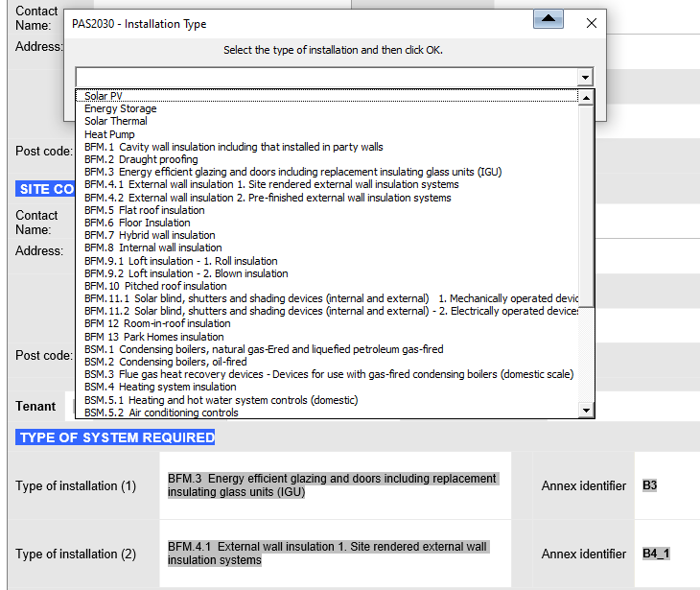Click the list scrollbar up arrow
The image size is (700, 590).
click(x=587, y=97)
